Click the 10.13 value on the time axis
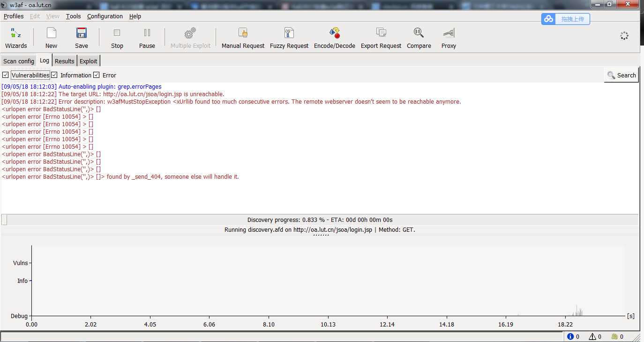 click(x=328, y=324)
